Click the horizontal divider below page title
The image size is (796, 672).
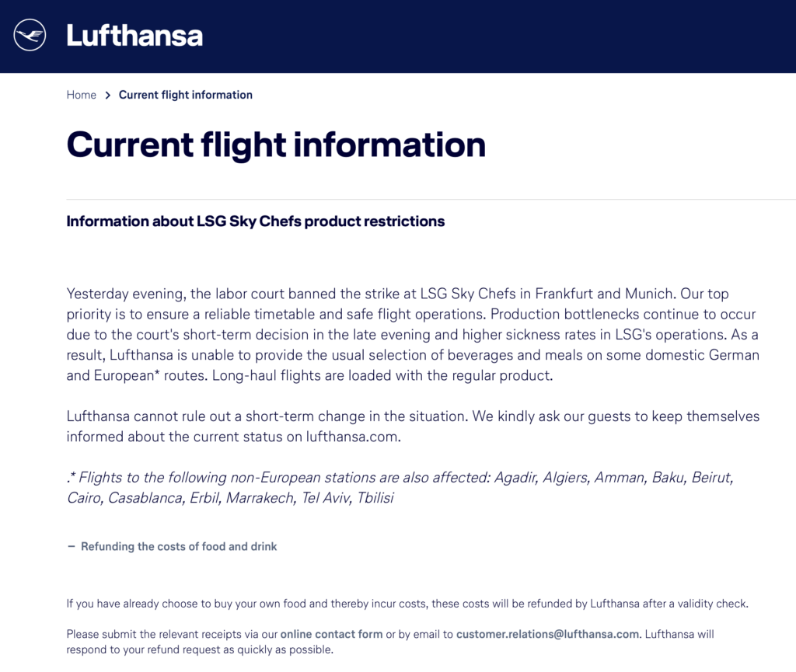(431, 200)
